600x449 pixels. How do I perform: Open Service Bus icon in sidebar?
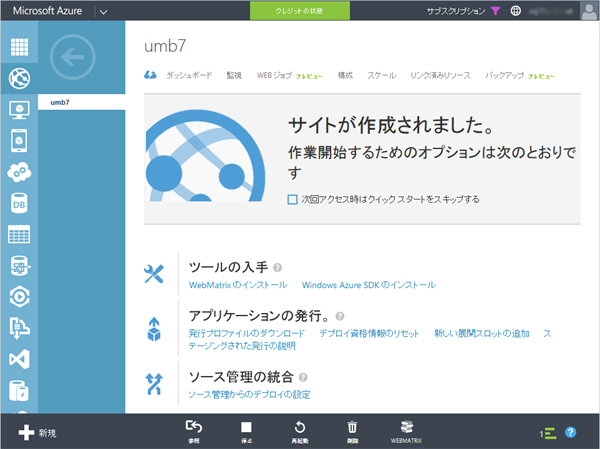click(19, 328)
